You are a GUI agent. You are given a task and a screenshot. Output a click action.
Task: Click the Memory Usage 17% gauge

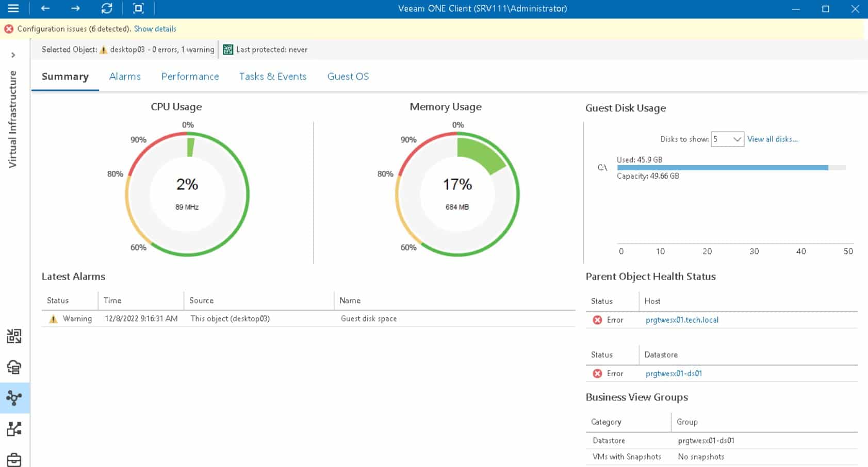coord(457,194)
